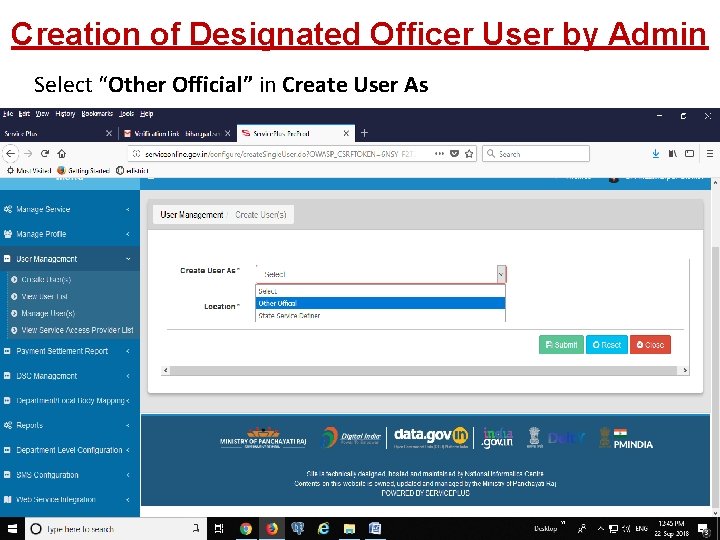Screen dimensions: 720x540
Task: Click the red Close button
Action: click(650, 345)
